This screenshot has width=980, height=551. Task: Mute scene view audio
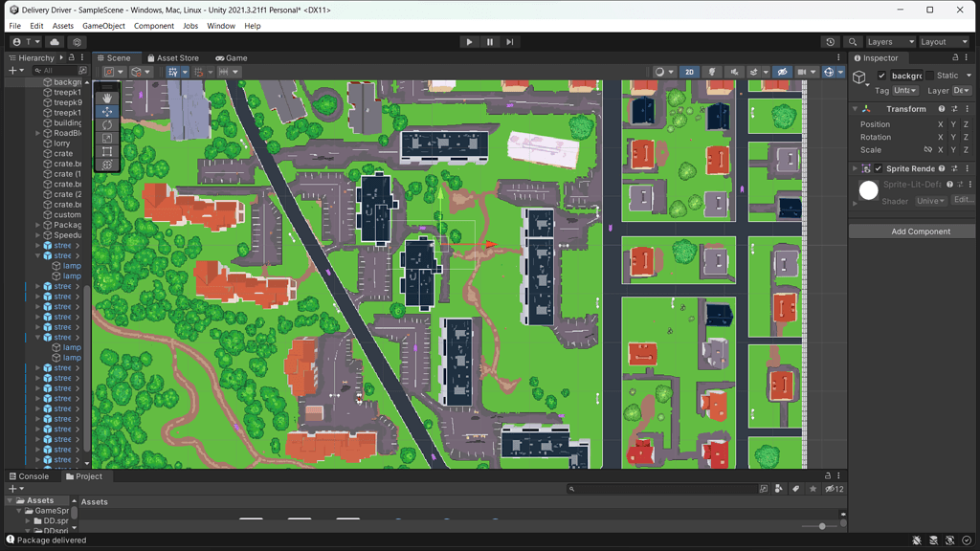click(736, 72)
